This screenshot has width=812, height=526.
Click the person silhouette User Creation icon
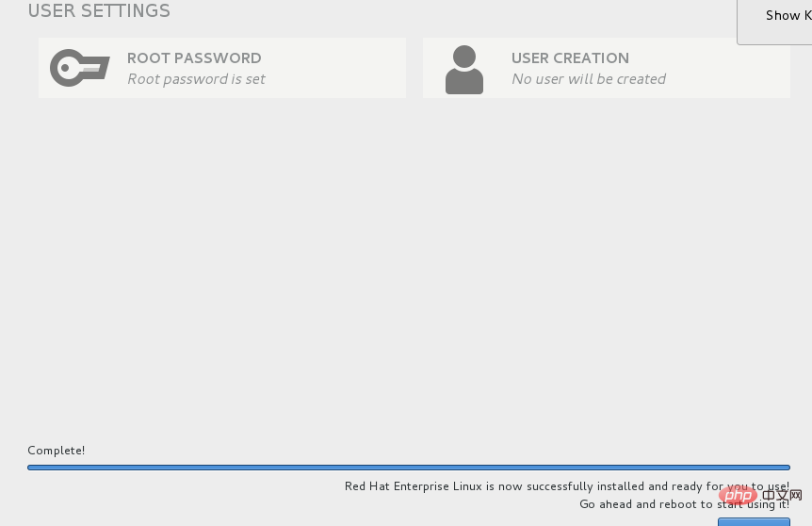pos(464,70)
